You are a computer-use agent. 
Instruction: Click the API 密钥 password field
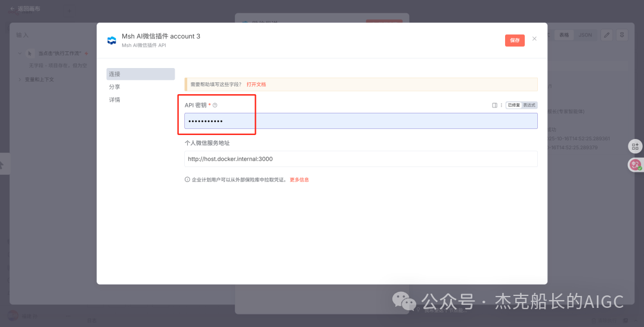(x=361, y=121)
